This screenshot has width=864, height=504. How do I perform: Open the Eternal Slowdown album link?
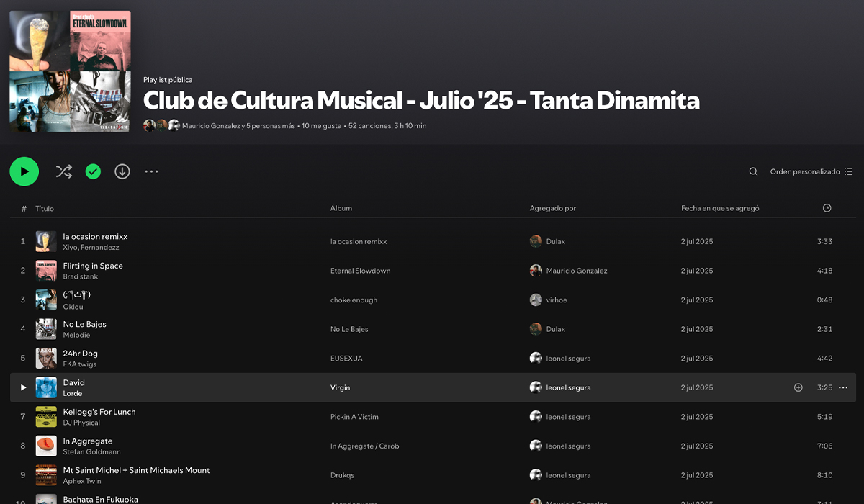coord(360,271)
